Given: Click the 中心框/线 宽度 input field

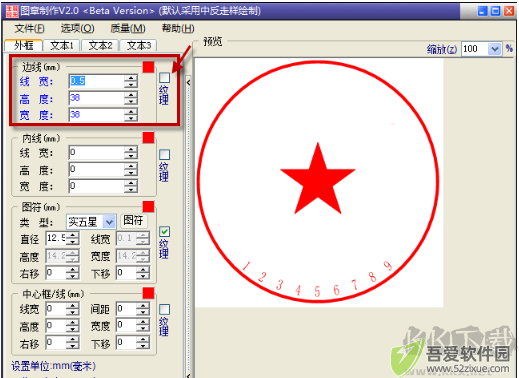Looking at the screenshot, I should point(126,326).
